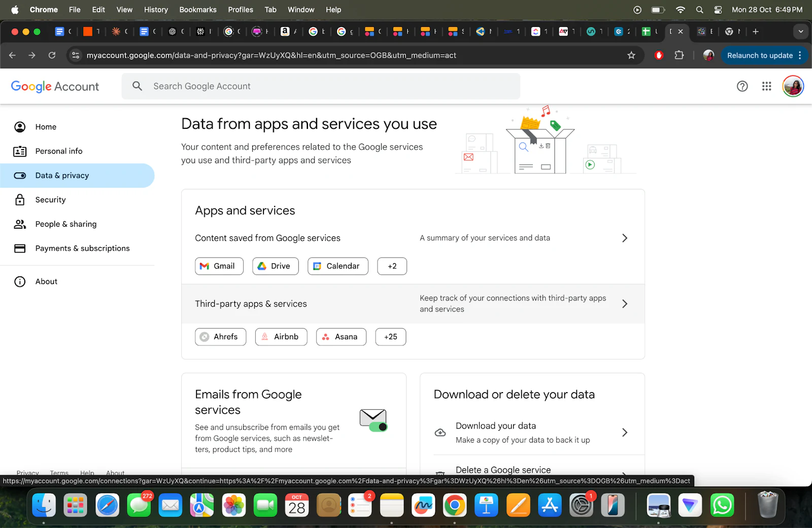Screen dimensions: 812x528
Task: Launch FaceTime from the dock
Action: 265,505
